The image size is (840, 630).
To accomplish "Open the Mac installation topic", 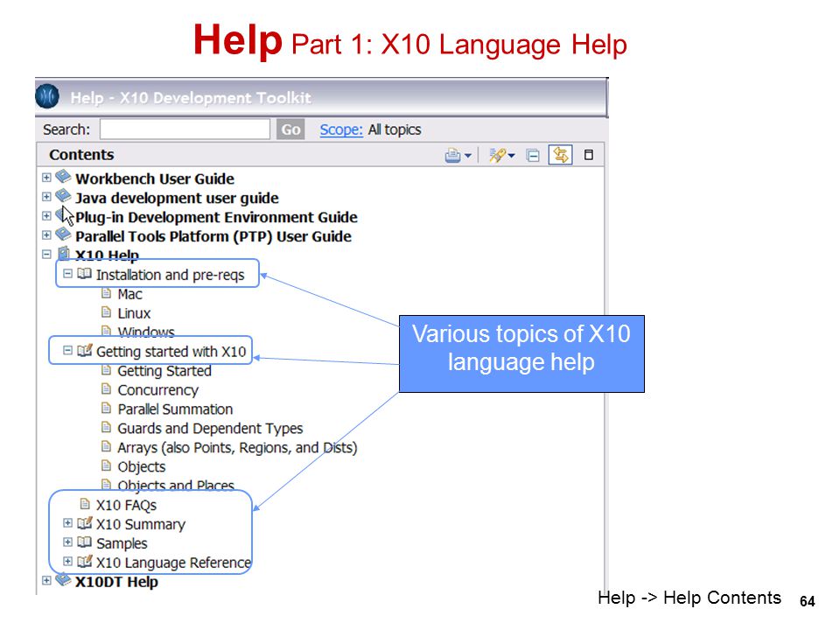I will tap(129, 295).
